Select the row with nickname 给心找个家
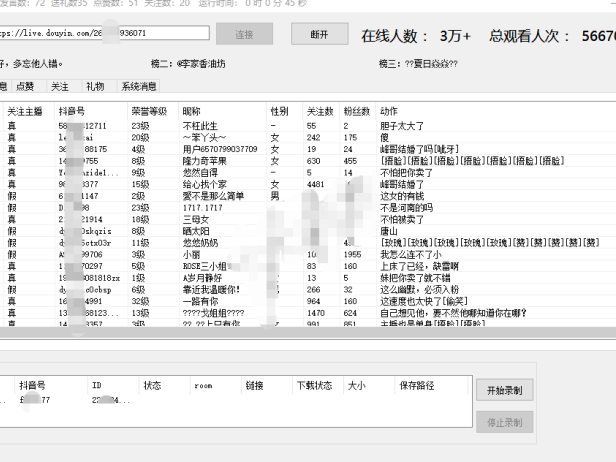The height and width of the screenshot is (462, 616). [308, 184]
